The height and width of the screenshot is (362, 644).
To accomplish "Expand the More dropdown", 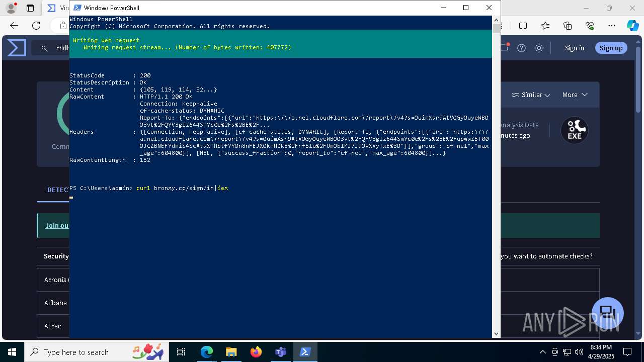I will coord(575,95).
